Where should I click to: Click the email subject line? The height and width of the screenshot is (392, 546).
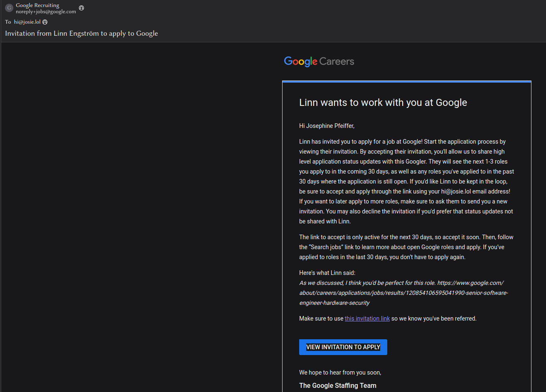81,33
